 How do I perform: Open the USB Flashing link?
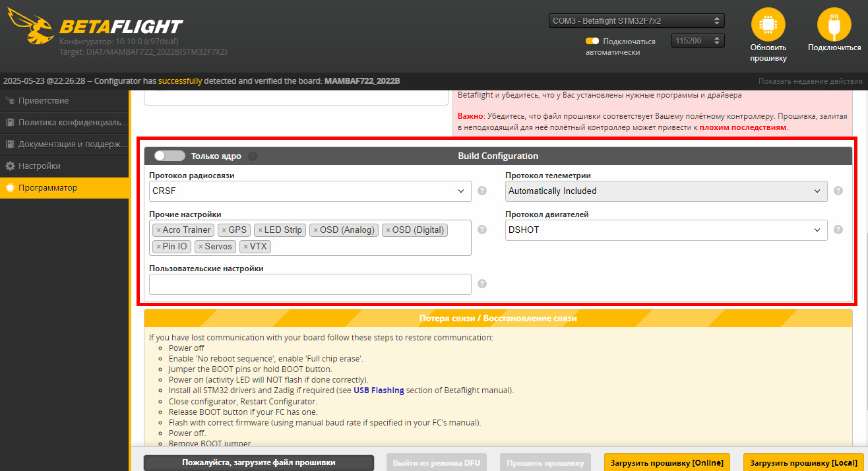tap(379, 391)
